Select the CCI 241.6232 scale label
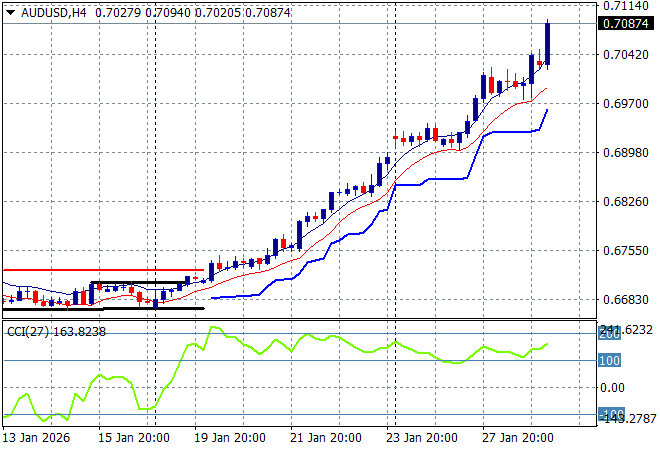Screen dimensions: 660x450 626,329
